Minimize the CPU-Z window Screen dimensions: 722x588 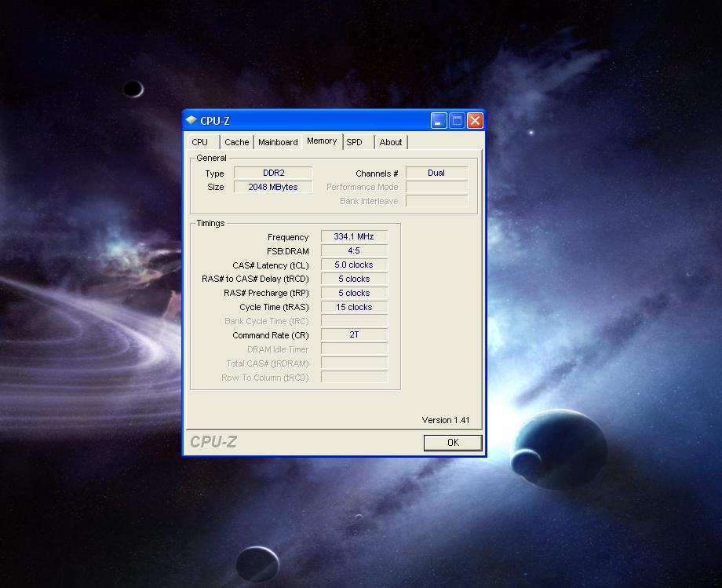pyautogui.click(x=439, y=121)
